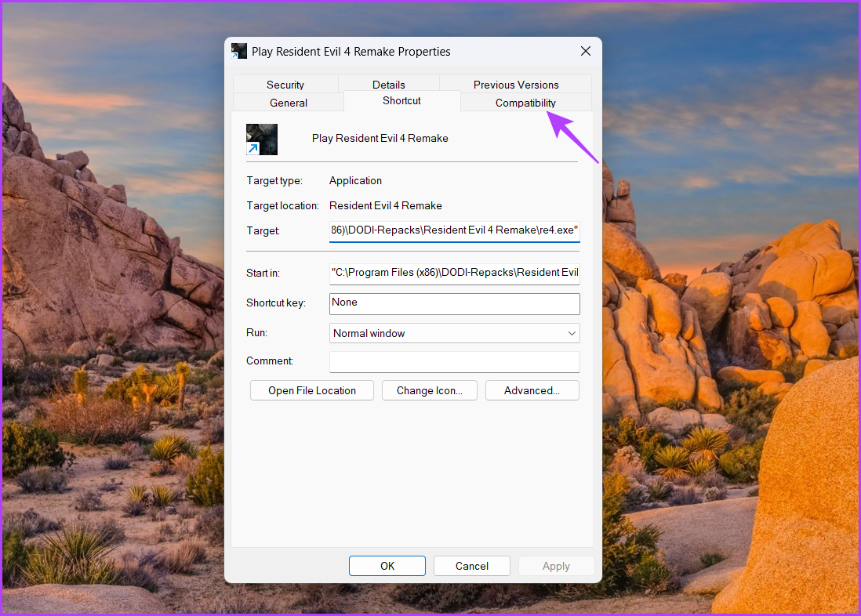This screenshot has width=861, height=616.
Task: Dismiss the dialog with Cancel
Action: [x=471, y=565]
